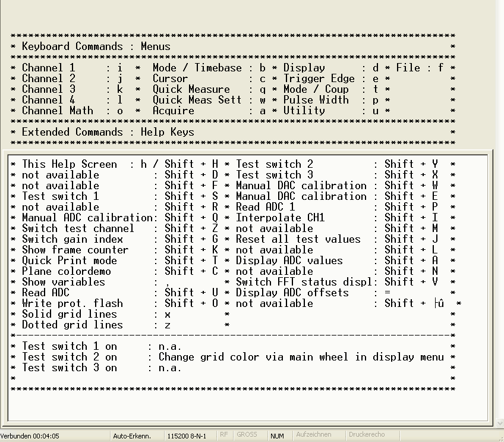Click the 'Switch FFT status displ' entry
504x442 pixels.
[x=304, y=282]
